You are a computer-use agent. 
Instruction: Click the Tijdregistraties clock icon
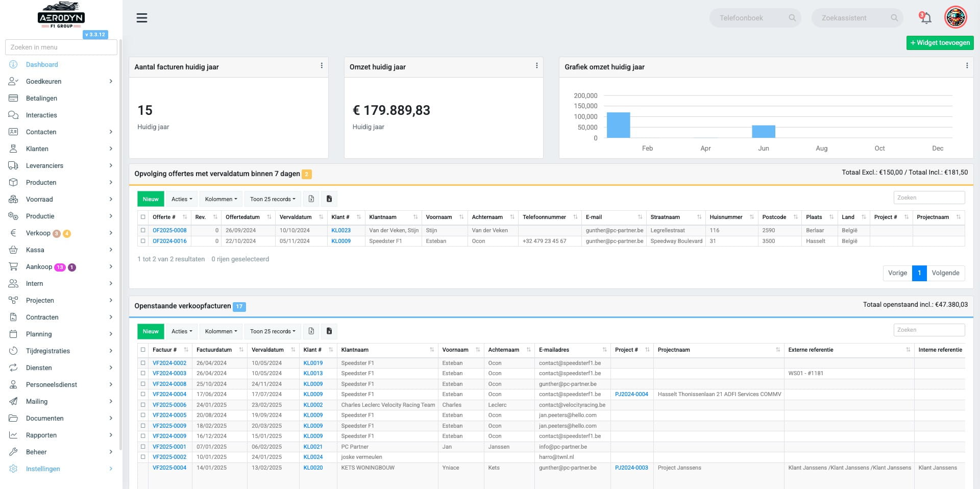click(x=13, y=351)
